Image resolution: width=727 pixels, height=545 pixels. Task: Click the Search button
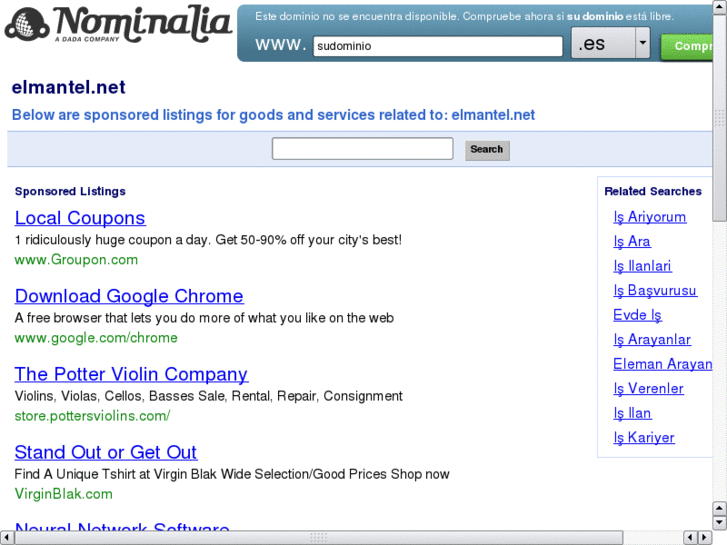[487, 150]
